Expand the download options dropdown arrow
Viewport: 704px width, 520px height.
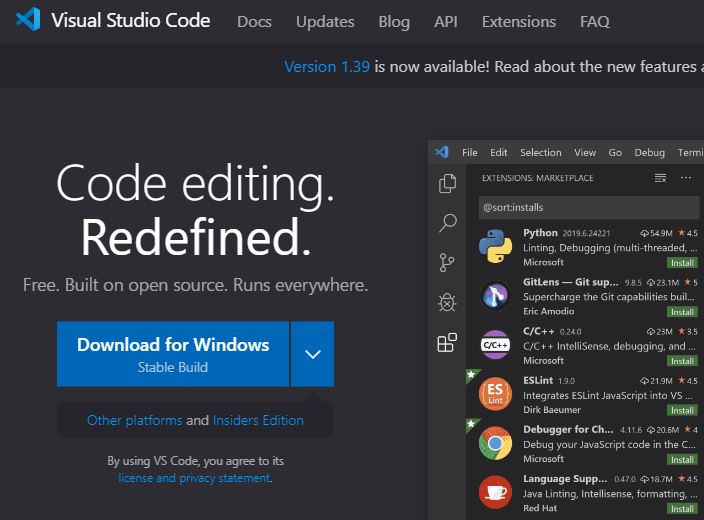click(x=312, y=354)
